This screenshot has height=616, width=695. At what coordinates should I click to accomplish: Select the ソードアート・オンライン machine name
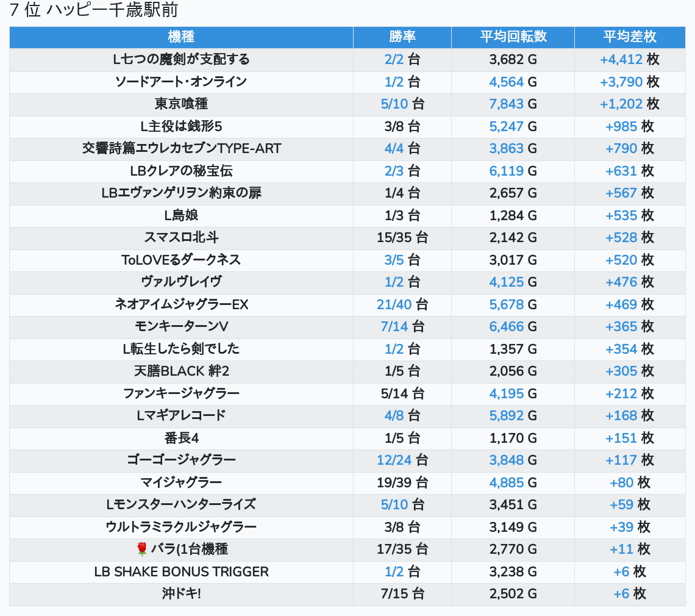click(x=181, y=82)
